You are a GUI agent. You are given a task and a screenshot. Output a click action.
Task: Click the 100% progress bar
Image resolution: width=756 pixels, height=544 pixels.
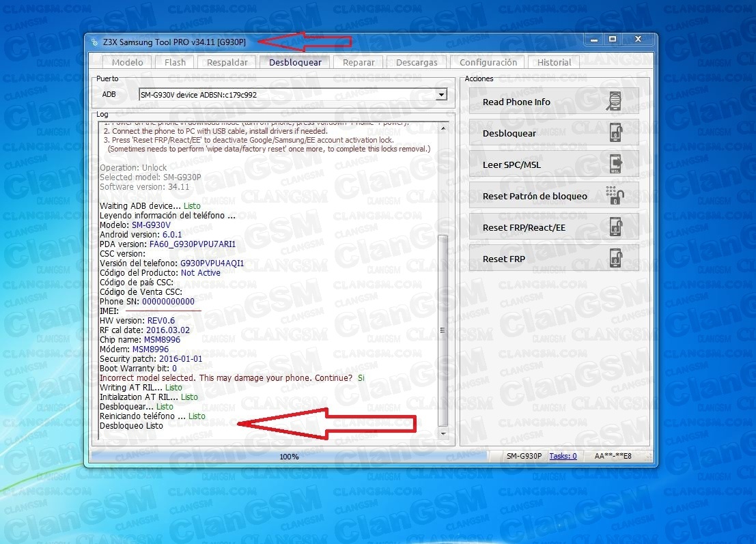(290, 457)
